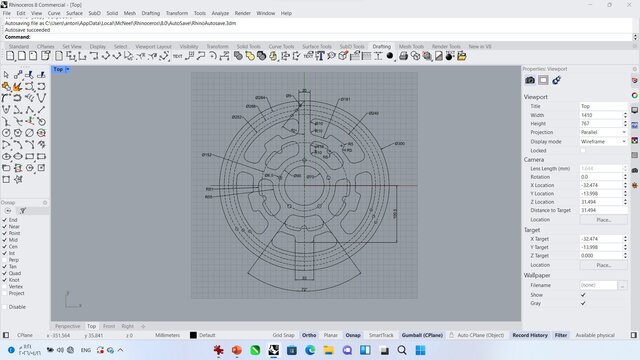
Task: Click the camera Location Place button
Action: pos(603,220)
